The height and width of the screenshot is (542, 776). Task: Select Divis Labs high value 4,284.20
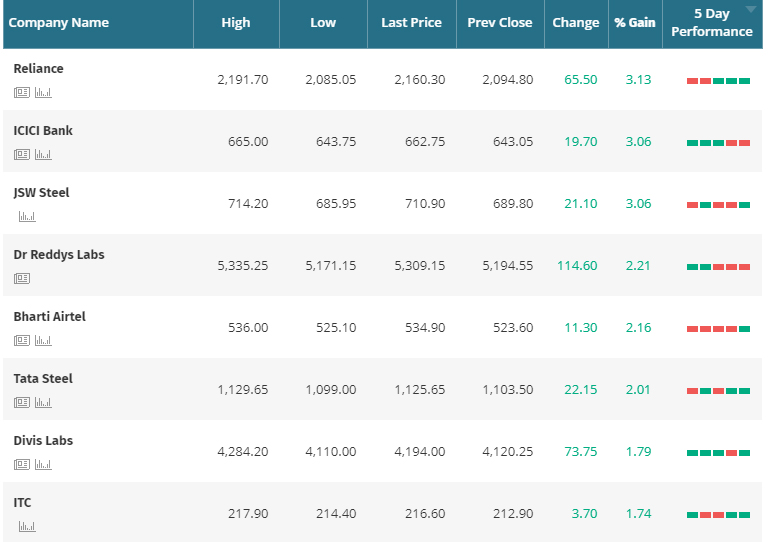coord(242,451)
